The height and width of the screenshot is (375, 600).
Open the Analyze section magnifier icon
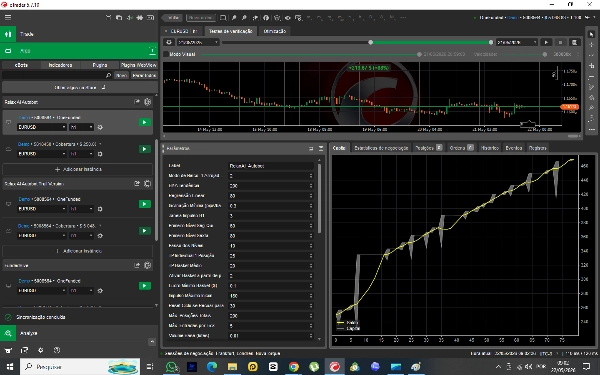pos(8,333)
